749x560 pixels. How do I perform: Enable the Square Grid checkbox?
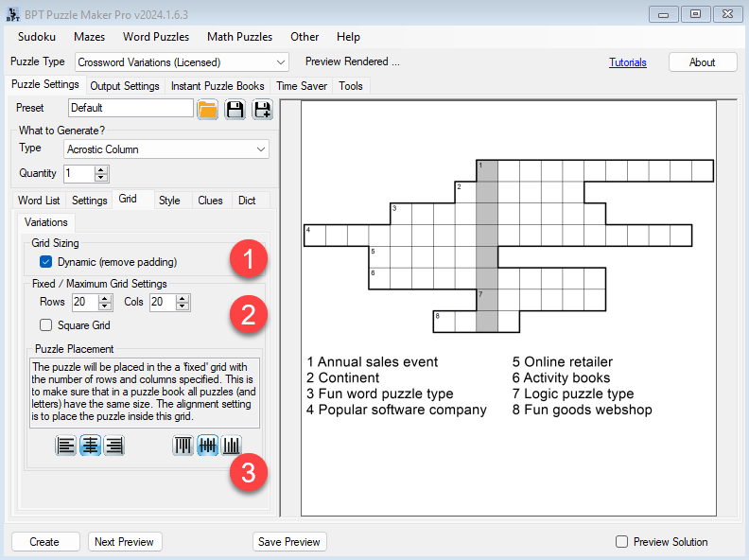pyautogui.click(x=45, y=325)
